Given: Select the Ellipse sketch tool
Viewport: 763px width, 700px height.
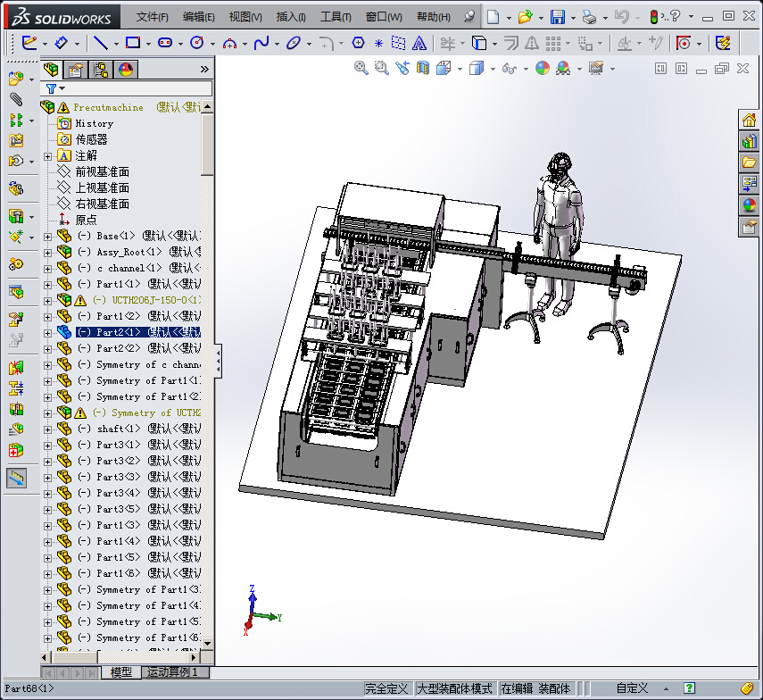Looking at the screenshot, I should point(294,43).
